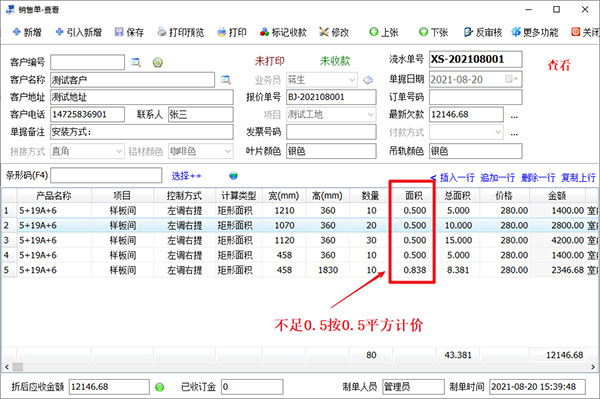Click the 吊轨颜色 field
This screenshot has width=600, height=399.
point(476,151)
